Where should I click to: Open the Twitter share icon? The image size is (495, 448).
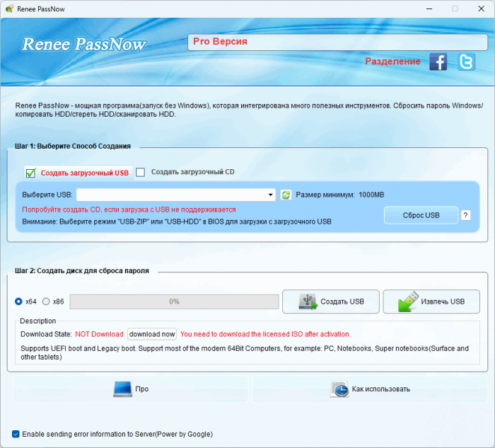point(466,62)
